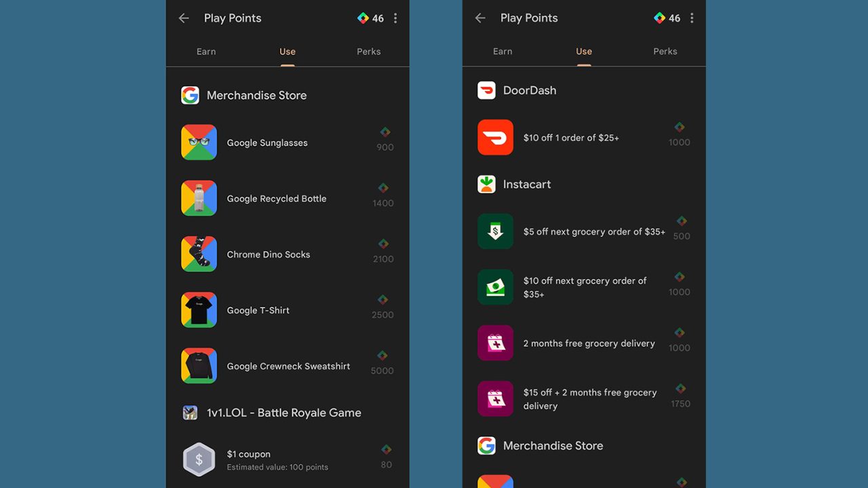The width and height of the screenshot is (868, 488).
Task: Tap the Instacart carrot logo
Action: point(486,184)
